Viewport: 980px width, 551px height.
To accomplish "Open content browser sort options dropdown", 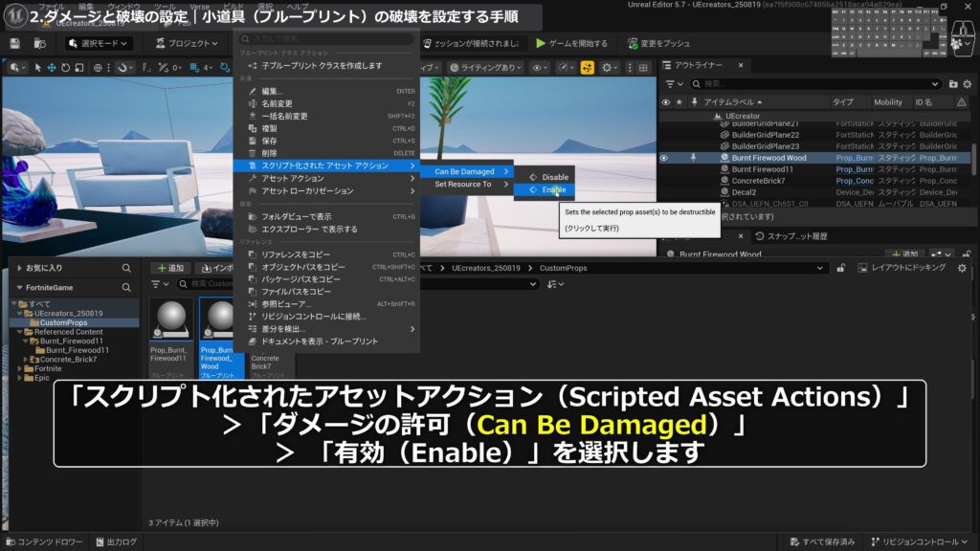I will click(x=555, y=284).
